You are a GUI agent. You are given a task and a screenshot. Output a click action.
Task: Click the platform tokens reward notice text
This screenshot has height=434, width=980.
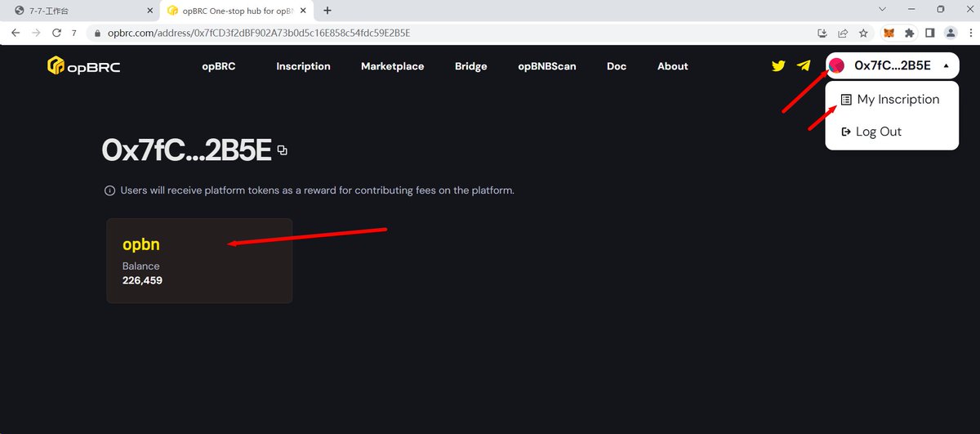tap(317, 190)
